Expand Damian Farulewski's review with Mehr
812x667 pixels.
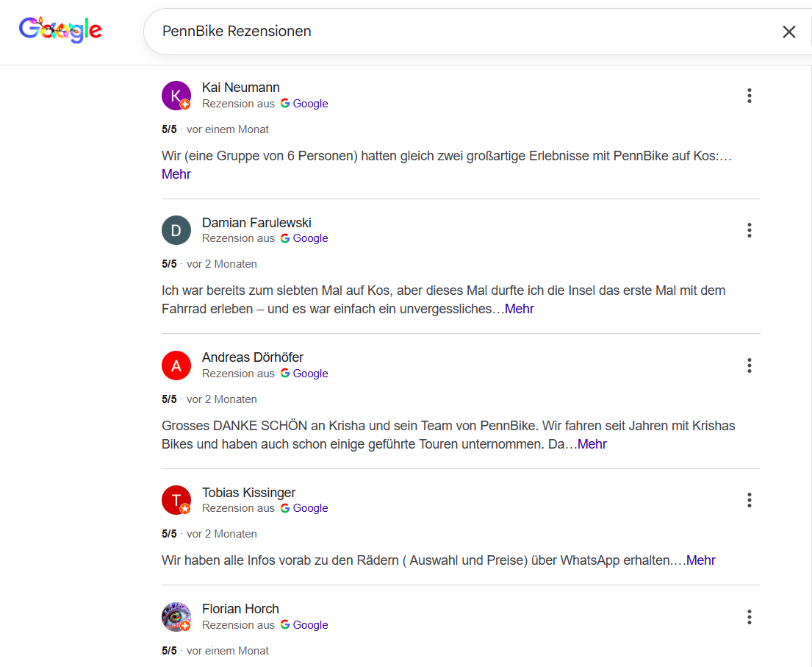(x=520, y=309)
